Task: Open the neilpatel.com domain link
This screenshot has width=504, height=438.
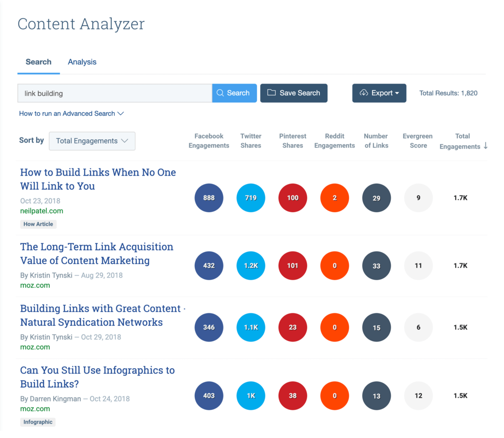Action: (42, 211)
